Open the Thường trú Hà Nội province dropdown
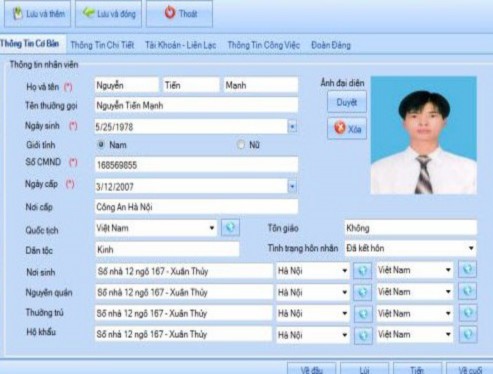 coord(345,313)
